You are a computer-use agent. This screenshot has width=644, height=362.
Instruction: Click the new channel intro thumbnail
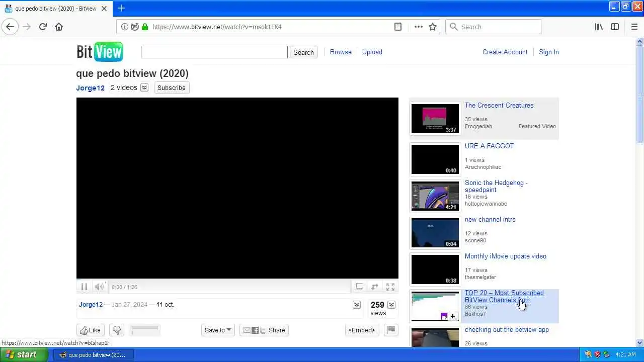click(x=435, y=233)
